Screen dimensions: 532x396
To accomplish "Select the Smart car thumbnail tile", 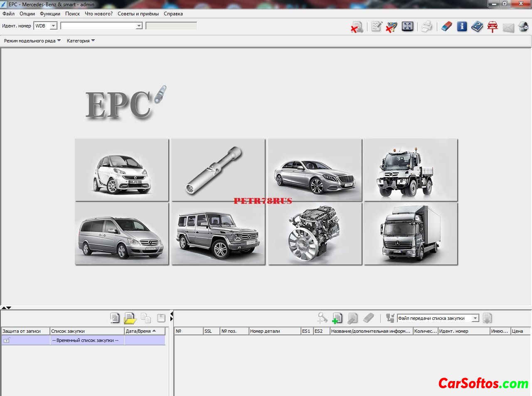I will (x=122, y=170).
